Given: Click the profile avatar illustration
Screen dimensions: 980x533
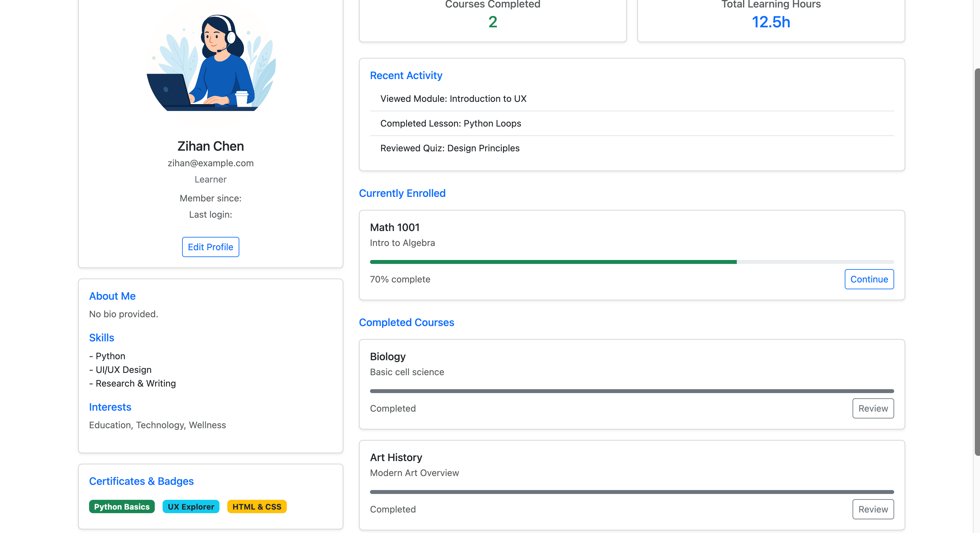Looking at the screenshot, I should (210, 63).
